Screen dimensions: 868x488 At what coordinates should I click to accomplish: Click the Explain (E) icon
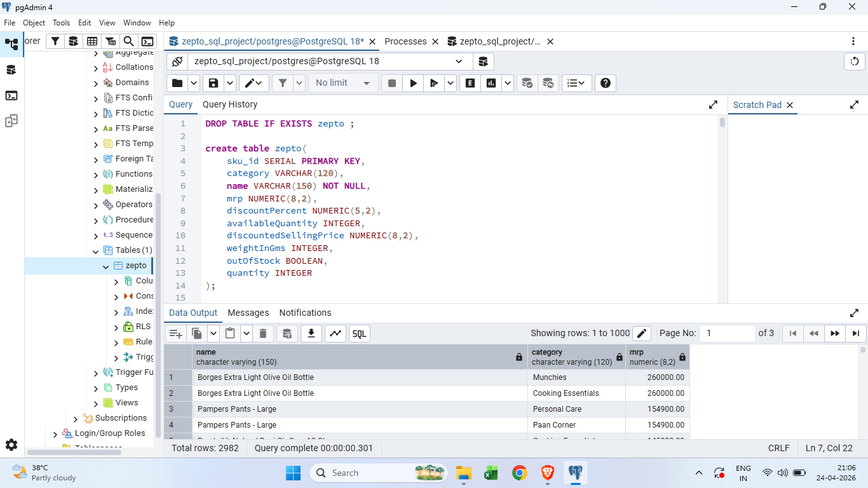(470, 83)
